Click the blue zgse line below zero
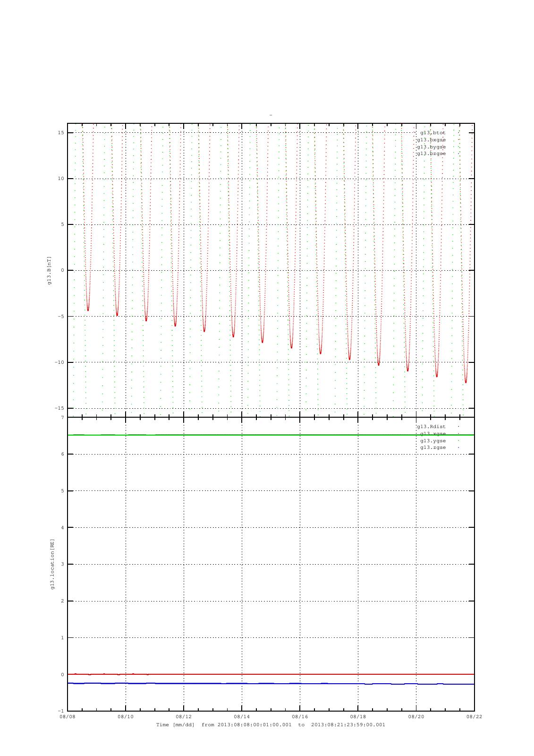Screen dimensions: 534x756 271,684
